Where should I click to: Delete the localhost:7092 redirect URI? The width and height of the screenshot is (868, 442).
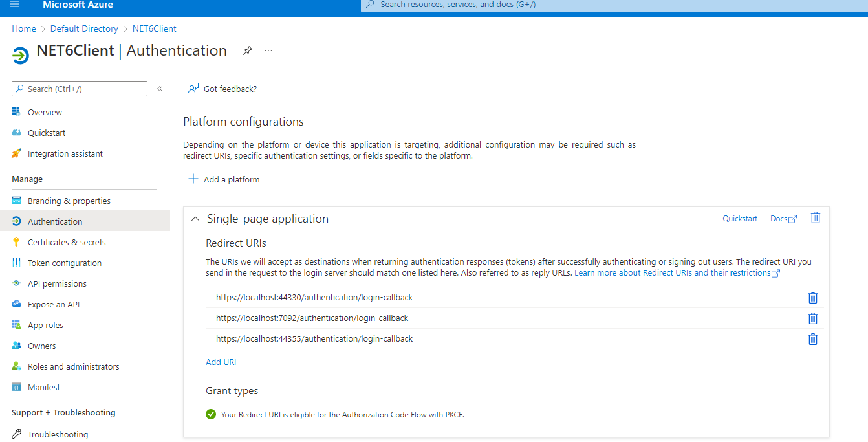point(813,318)
